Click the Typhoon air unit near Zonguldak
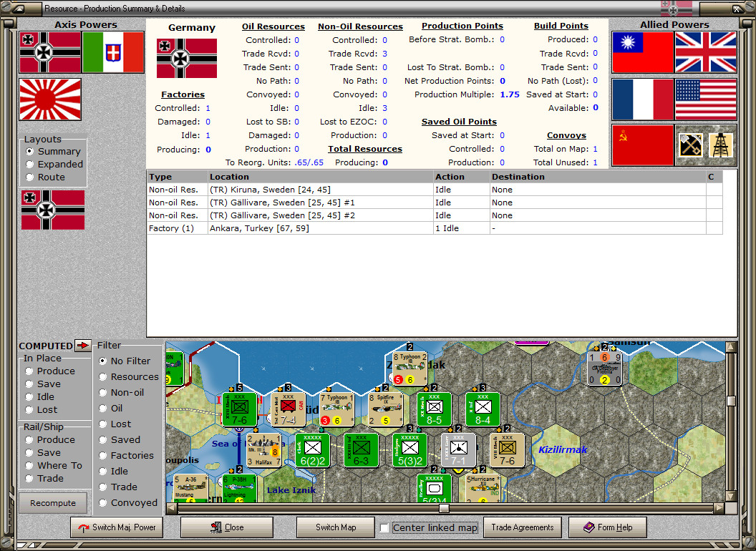This screenshot has height=551, width=756. (409, 369)
